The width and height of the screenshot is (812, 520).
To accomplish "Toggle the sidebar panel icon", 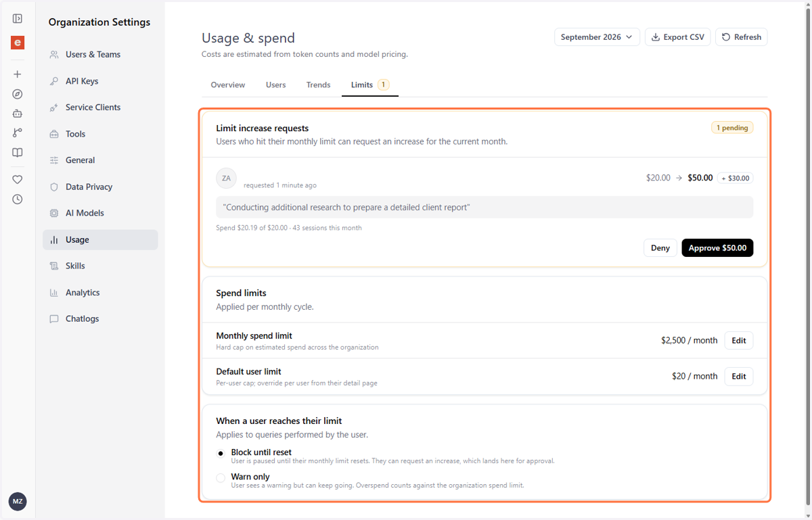I will point(18,19).
